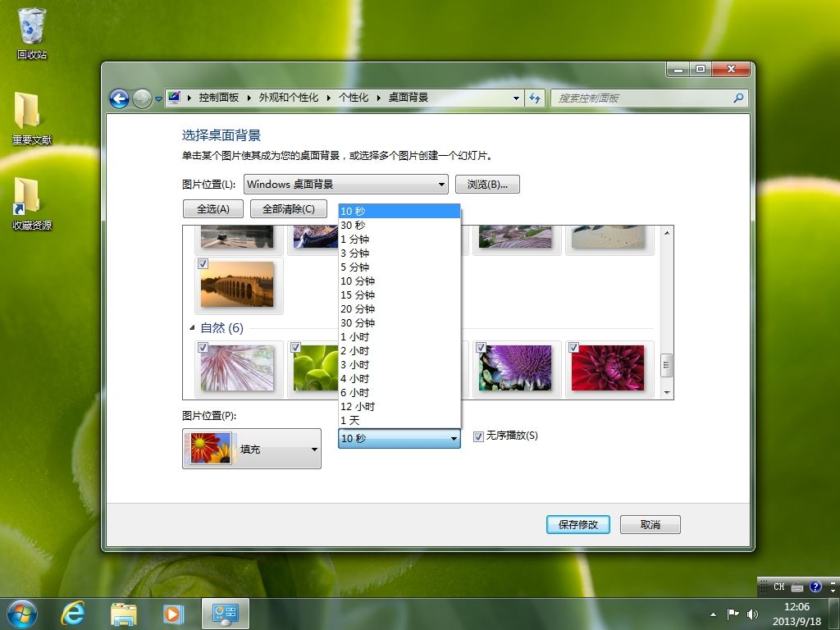Click the 取消 button
Image resolution: width=840 pixels, height=630 pixels.
click(651, 524)
